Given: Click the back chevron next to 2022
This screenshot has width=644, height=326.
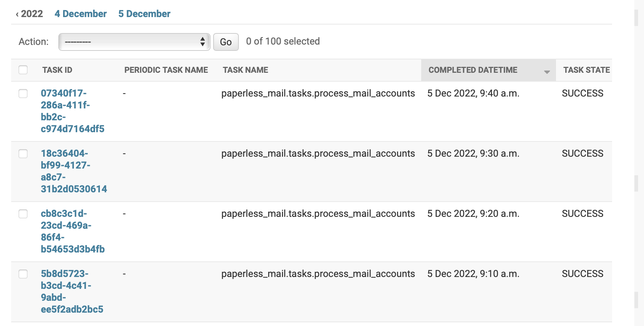Looking at the screenshot, I should coord(16,14).
